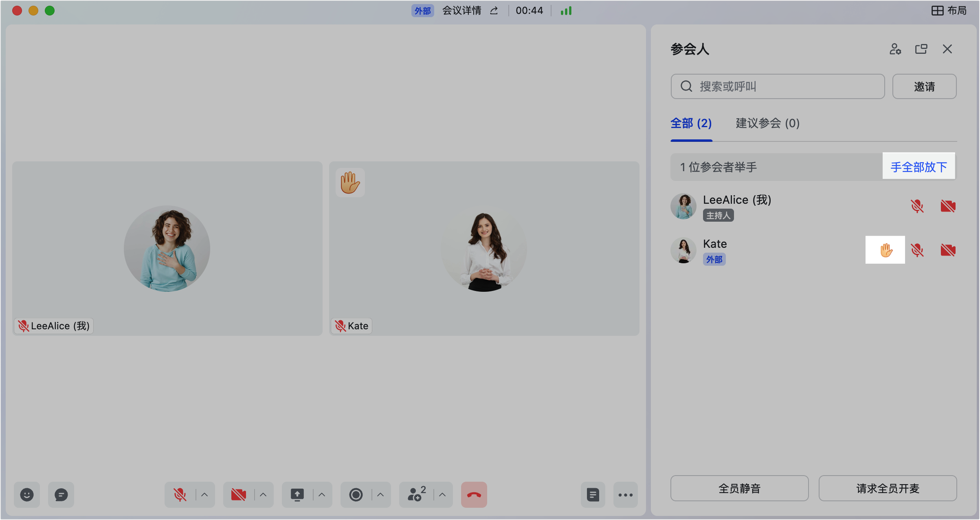Click 请求全员开麦 button
This screenshot has height=520, width=980.
[888, 488]
